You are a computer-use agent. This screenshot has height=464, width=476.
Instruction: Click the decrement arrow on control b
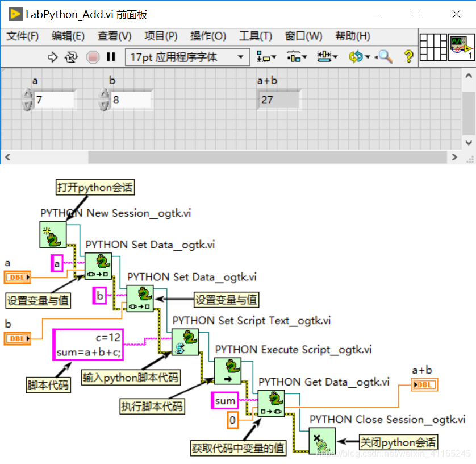click(103, 105)
